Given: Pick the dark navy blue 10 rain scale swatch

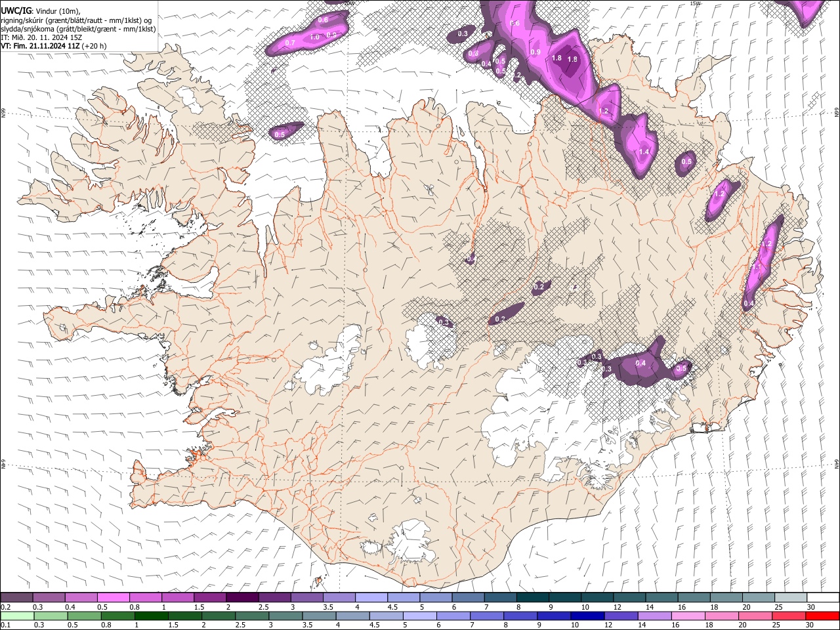Looking at the screenshot, I should (587, 616).
